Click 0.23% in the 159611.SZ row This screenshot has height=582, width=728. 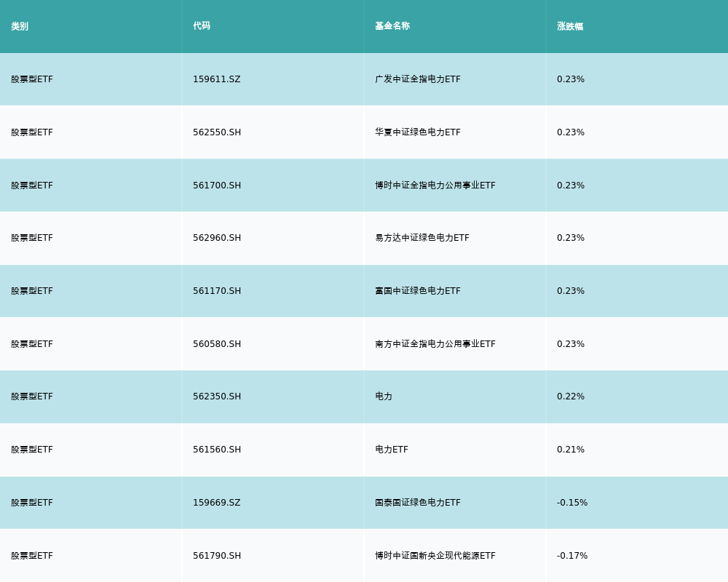coord(571,79)
